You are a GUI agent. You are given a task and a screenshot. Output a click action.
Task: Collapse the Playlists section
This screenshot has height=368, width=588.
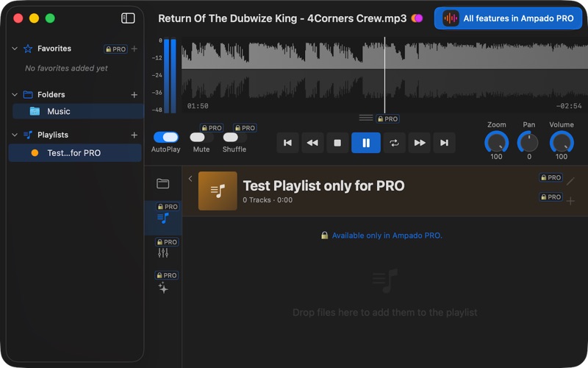click(x=15, y=135)
